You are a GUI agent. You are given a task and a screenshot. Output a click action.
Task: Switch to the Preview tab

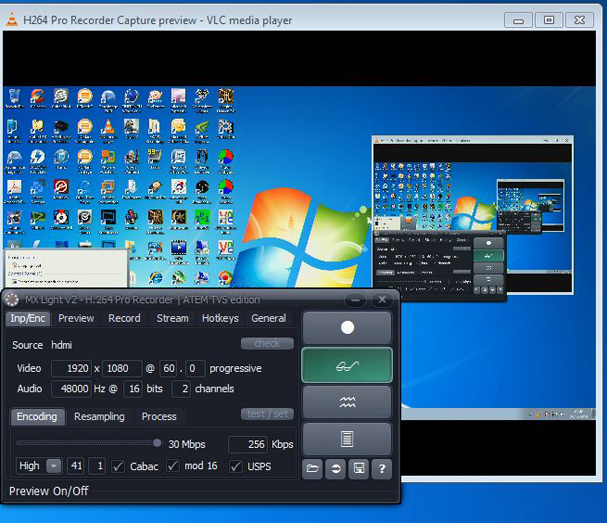click(76, 318)
